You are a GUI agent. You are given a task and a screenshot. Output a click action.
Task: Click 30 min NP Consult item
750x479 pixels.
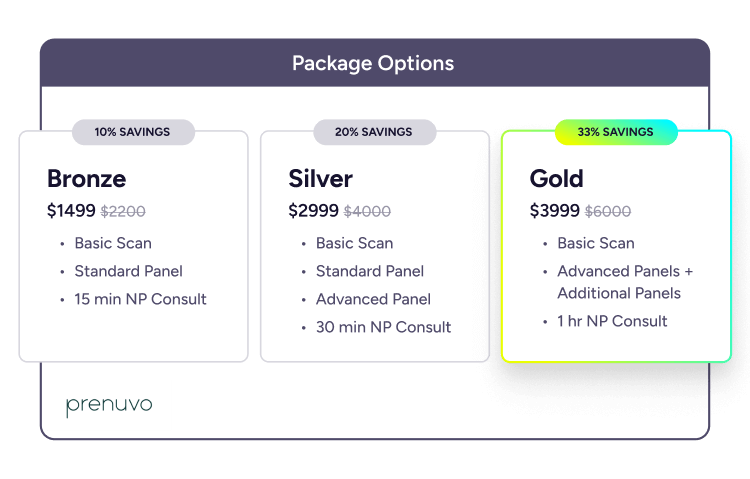click(x=383, y=327)
